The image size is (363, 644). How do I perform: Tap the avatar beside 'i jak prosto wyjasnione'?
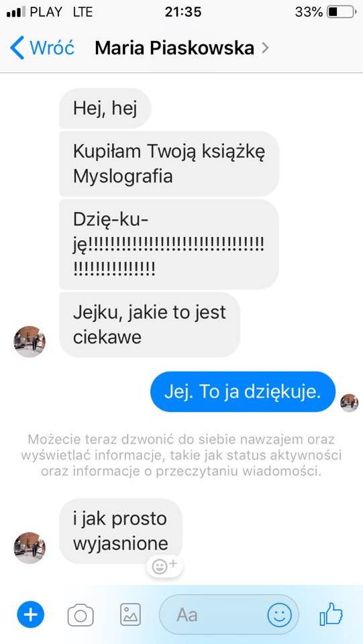pos(30,548)
